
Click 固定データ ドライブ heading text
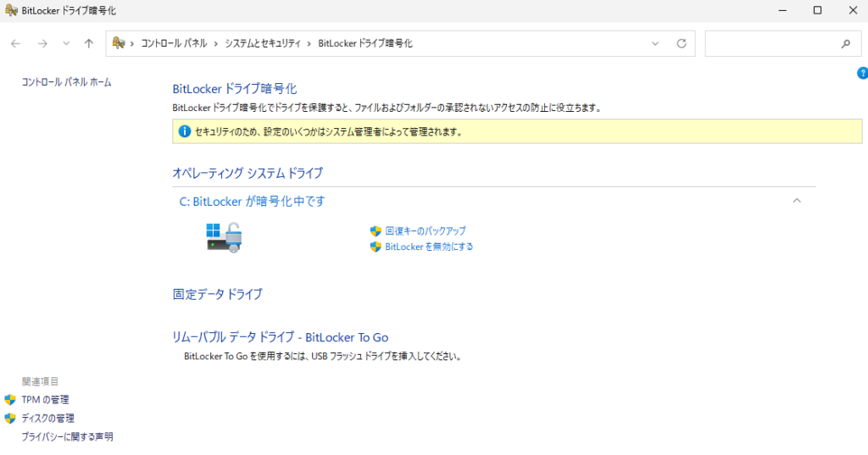(218, 295)
